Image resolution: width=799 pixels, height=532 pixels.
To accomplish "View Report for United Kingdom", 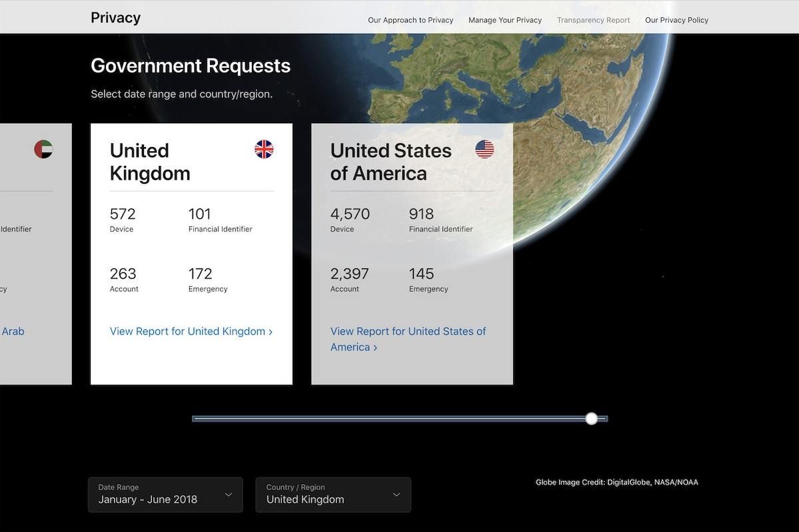I will pos(191,332).
